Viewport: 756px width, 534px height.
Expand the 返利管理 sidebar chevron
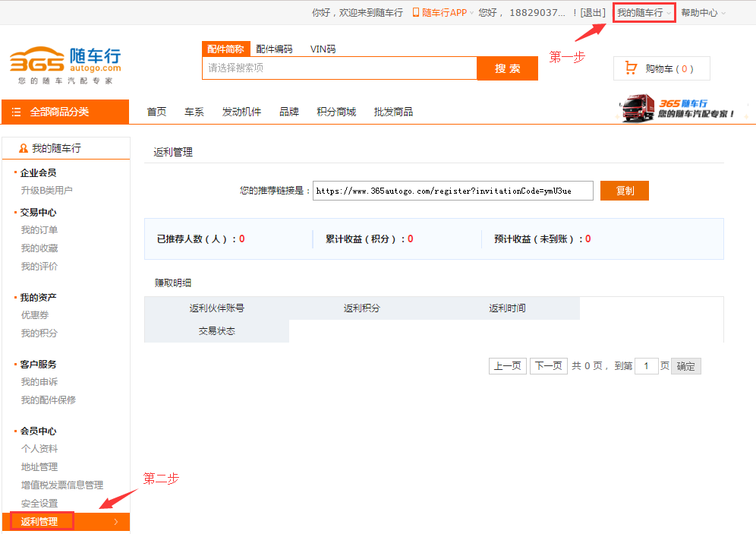point(115,522)
